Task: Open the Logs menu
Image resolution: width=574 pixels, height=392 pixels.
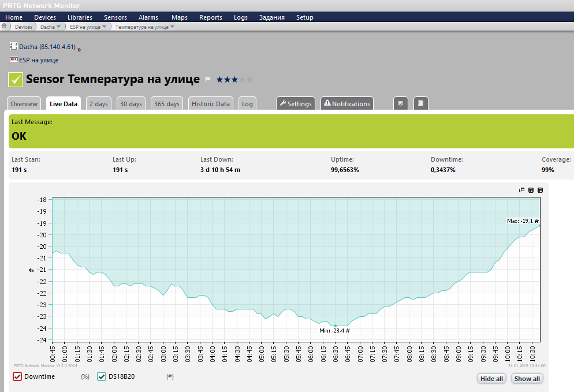Action: coord(240,17)
